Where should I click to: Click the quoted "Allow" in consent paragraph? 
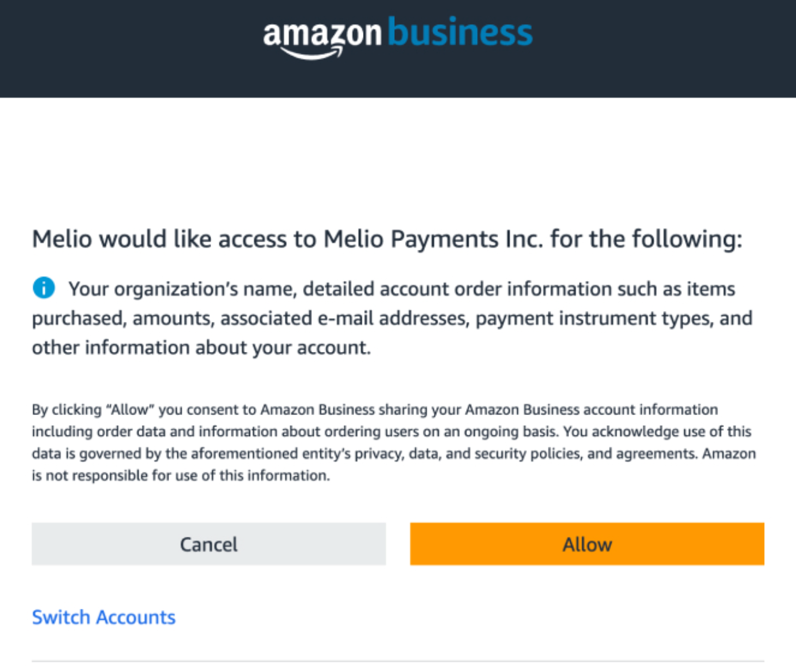[x=130, y=409]
